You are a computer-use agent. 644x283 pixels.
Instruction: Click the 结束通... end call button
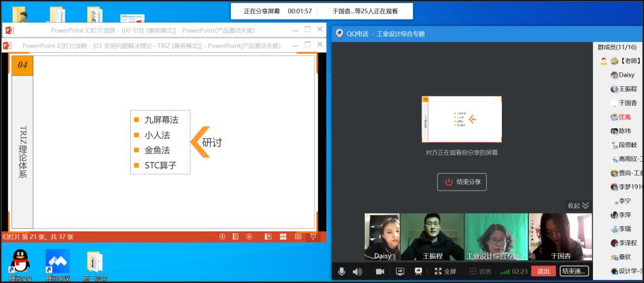(575, 271)
